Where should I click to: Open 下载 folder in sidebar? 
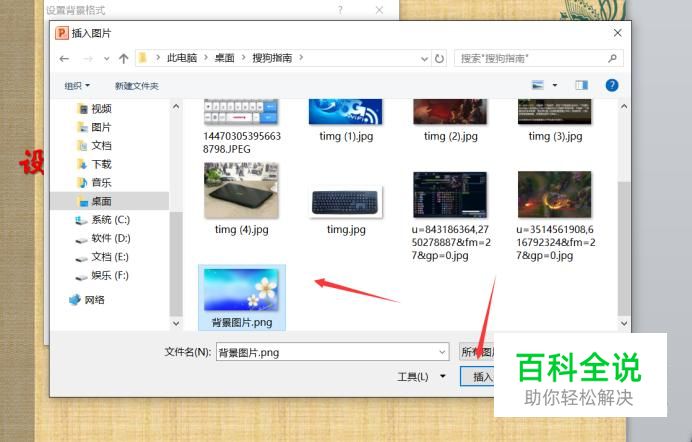pos(94,164)
